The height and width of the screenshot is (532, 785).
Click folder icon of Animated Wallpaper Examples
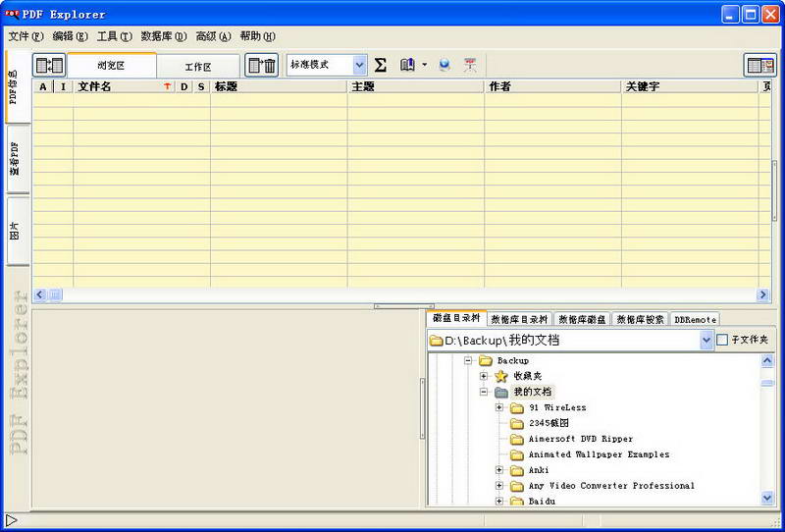click(x=517, y=454)
